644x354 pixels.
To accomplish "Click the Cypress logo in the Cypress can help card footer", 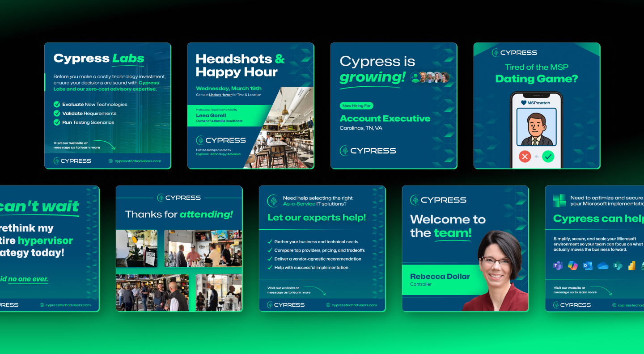I will [x=572, y=305].
